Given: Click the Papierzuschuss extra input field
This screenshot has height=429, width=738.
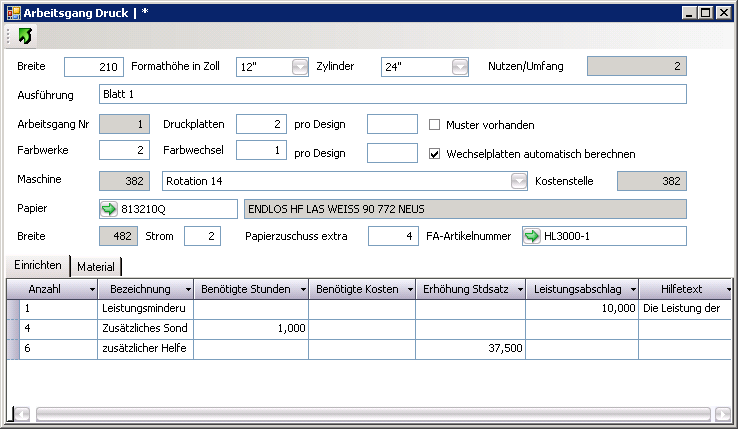Looking at the screenshot, I should click(x=392, y=236).
